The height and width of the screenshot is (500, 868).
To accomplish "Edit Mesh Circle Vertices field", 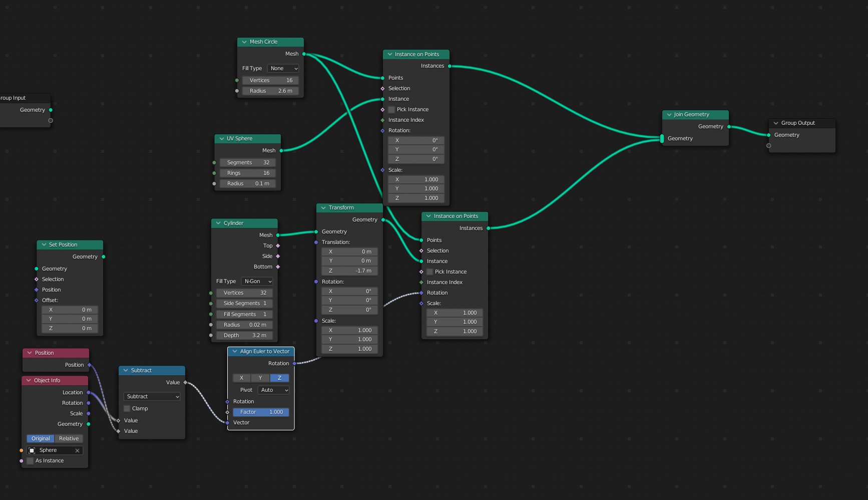I will [x=271, y=81].
